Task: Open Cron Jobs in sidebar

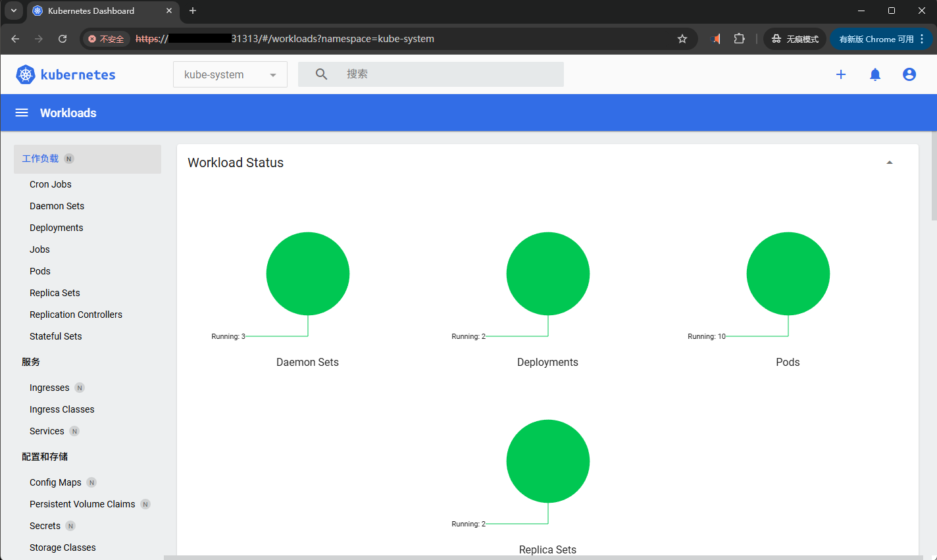Action: [50, 184]
